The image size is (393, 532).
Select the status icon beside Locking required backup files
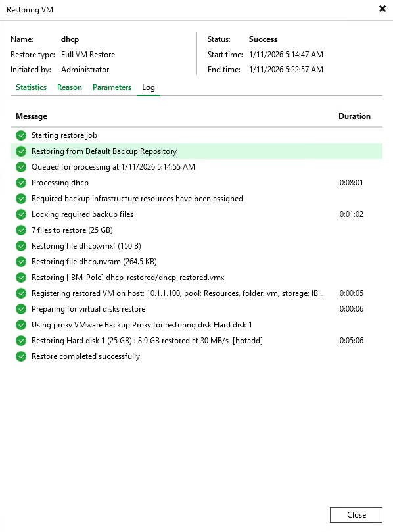click(21, 214)
